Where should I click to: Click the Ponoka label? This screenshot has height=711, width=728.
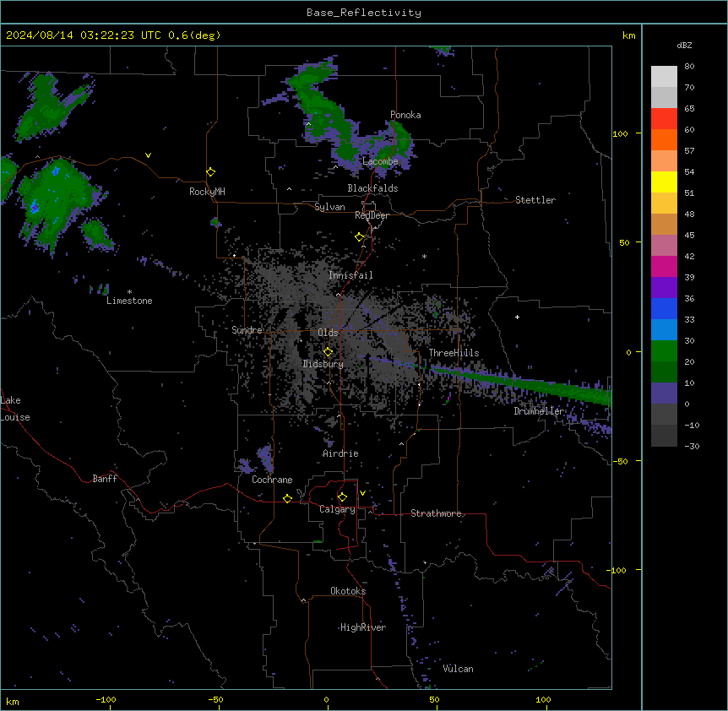(x=405, y=115)
